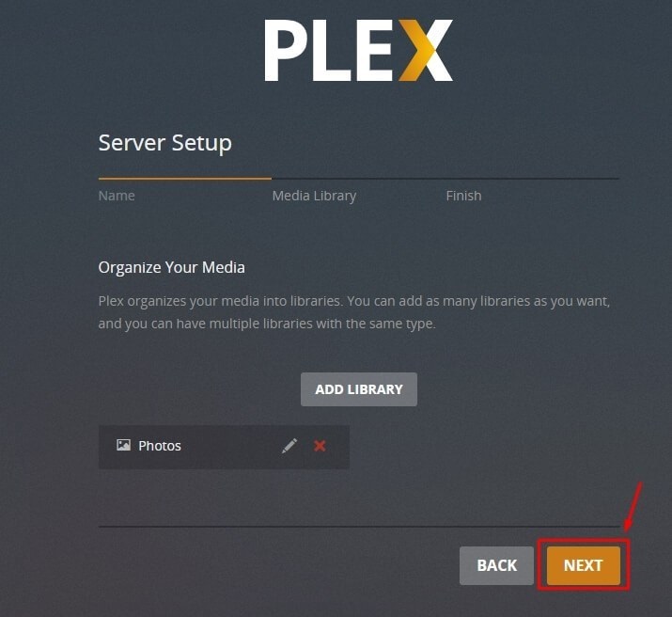This screenshot has height=617, width=672.
Task: Return to previous step with Back
Action: point(496,565)
